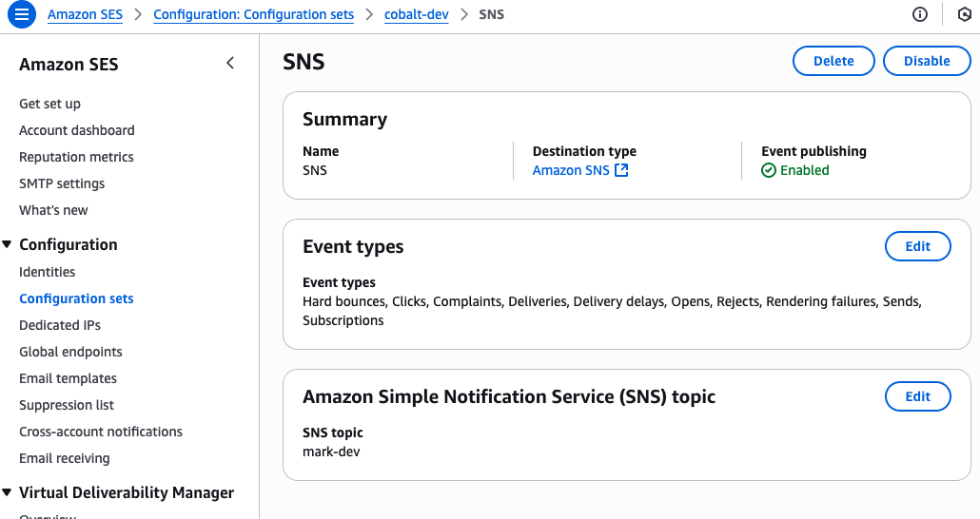
Task: Open the info panel icon
Action: 920,14
